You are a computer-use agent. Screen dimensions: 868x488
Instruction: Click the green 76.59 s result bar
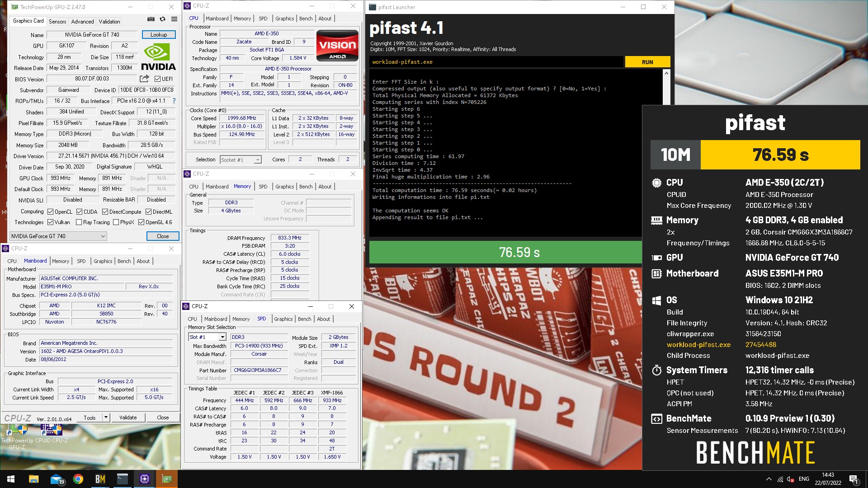tap(505, 252)
